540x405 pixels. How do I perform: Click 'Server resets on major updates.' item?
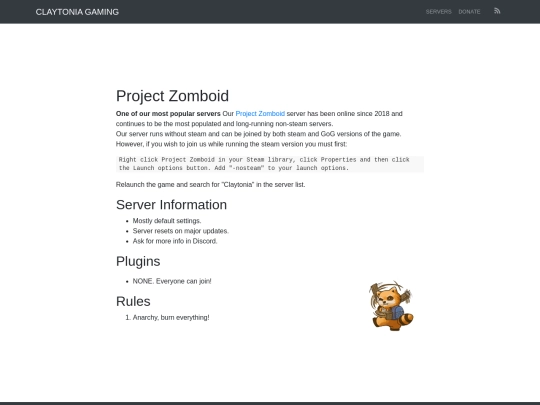click(180, 231)
